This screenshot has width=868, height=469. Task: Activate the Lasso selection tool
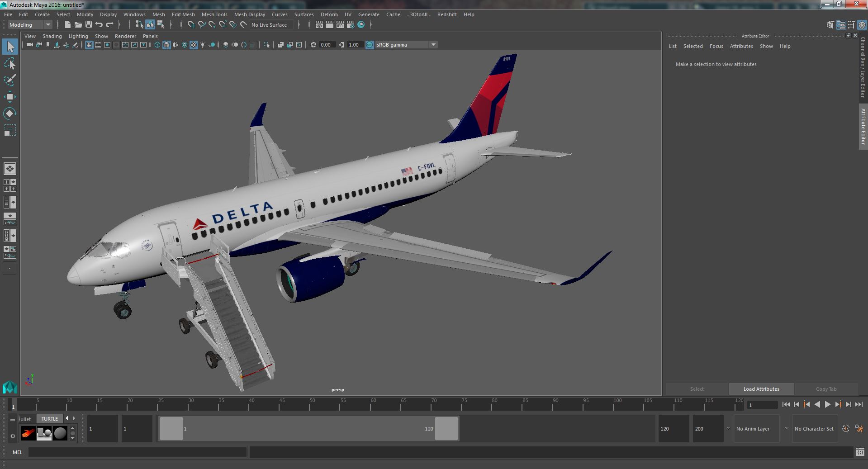point(10,64)
